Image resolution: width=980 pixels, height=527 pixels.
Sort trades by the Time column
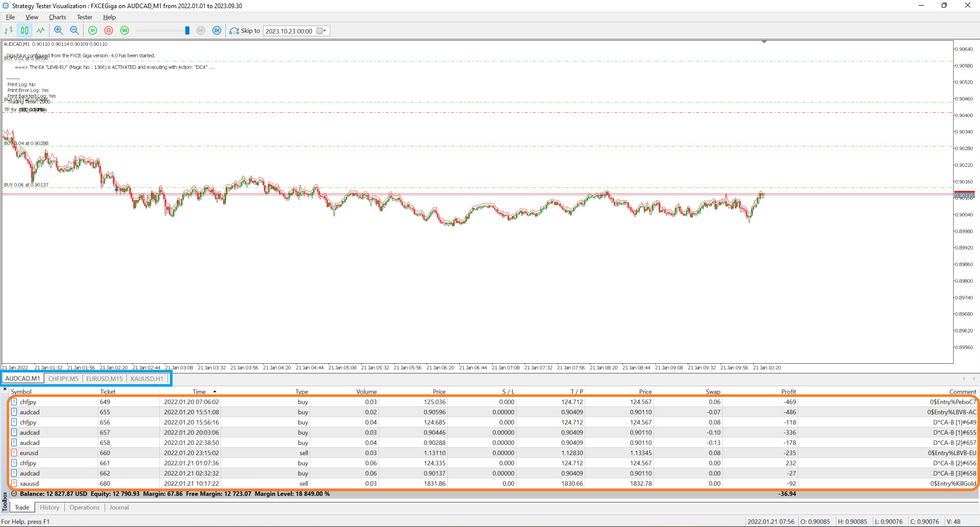199,391
